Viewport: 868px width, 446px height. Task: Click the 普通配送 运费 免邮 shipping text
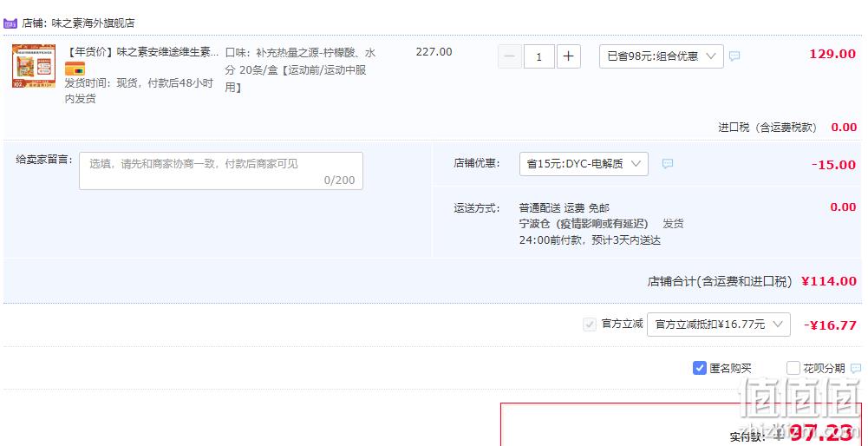pos(565,208)
